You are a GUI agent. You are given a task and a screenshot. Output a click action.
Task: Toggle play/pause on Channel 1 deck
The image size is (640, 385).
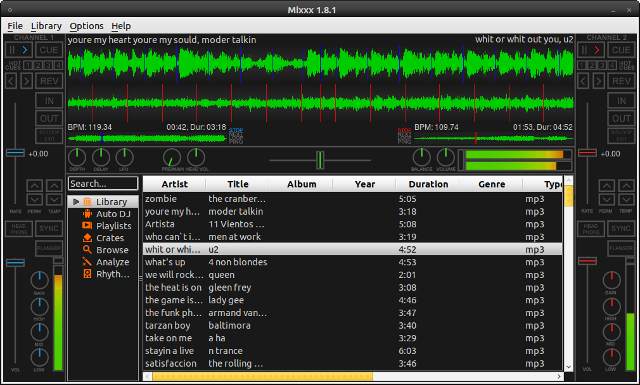[19, 50]
